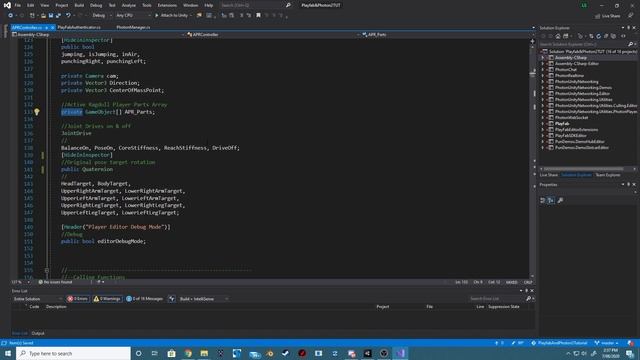
Task: Click the Properties categorized view icon
Action: [543, 200]
